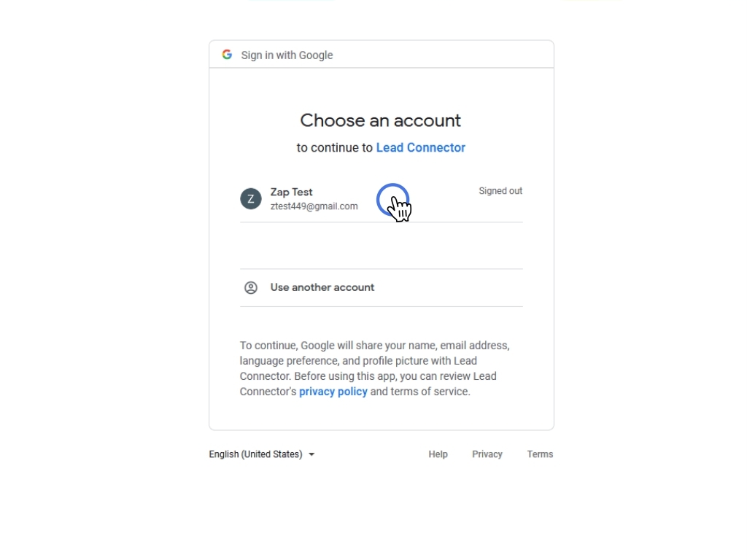Click the Signed out status label
The image size is (747, 560).
coord(500,191)
